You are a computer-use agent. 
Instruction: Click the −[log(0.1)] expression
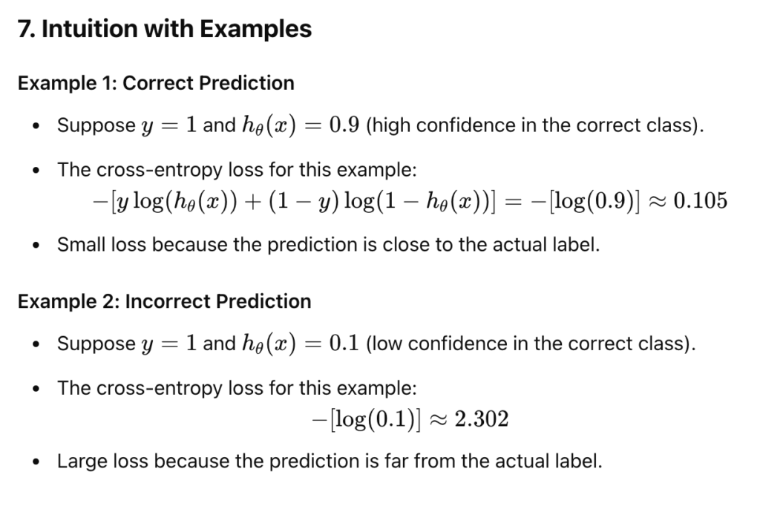coord(367,419)
